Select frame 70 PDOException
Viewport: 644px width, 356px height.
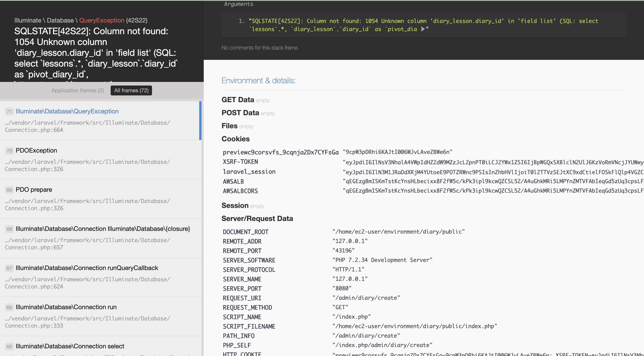(x=36, y=150)
